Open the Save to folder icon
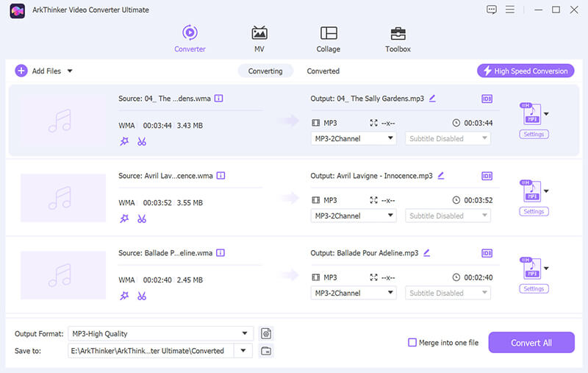Screen dimensions: 588x373 [266, 351]
